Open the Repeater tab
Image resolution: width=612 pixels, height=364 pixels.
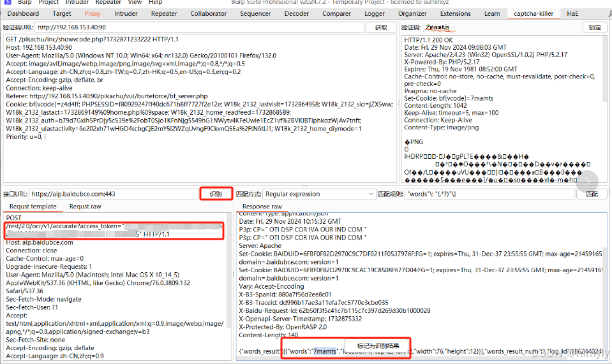coord(164,13)
